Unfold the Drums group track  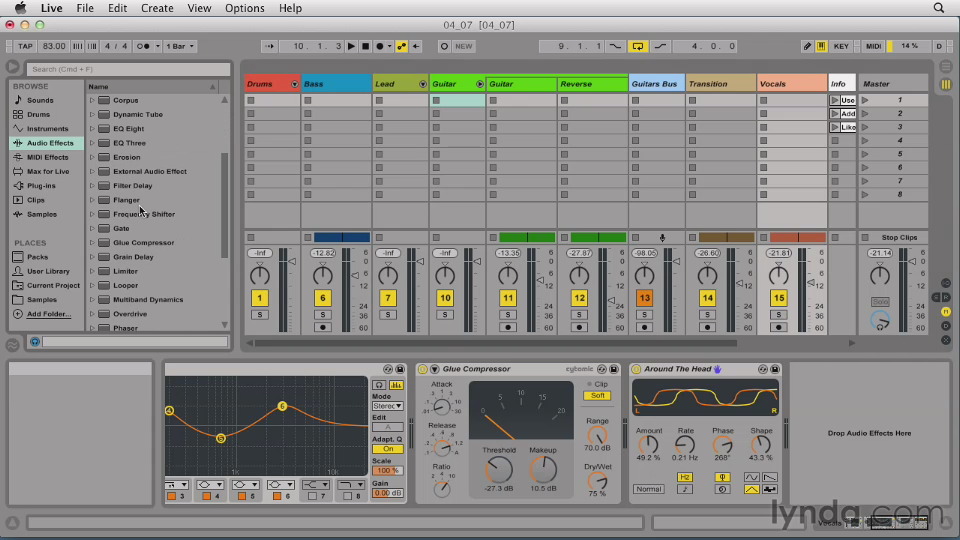294,84
